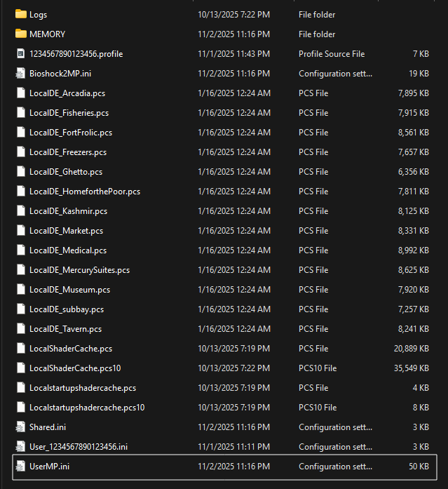Select the LocalDE_MercurySuites.pcs file
Viewport: 448px width, 489px height.
[79, 269]
